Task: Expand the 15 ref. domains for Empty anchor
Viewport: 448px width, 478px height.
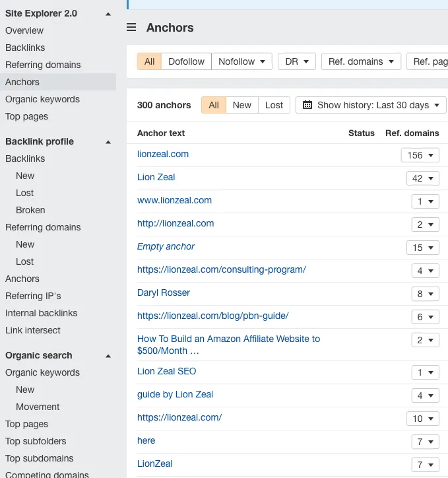Action: pyautogui.click(x=423, y=248)
